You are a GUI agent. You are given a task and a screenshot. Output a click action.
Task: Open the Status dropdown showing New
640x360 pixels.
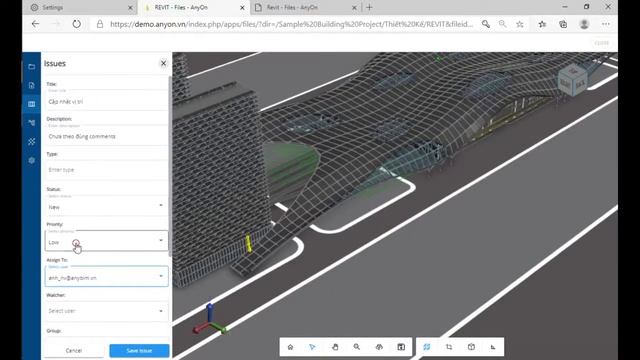[107, 207]
